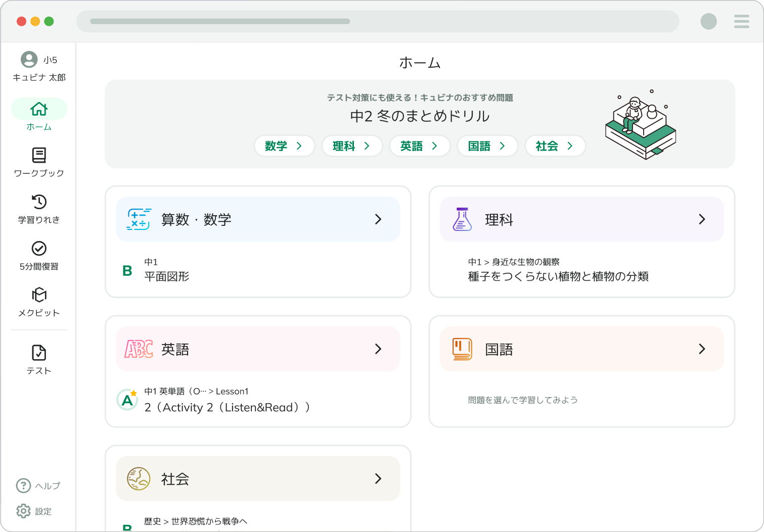764x532 pixels.
Task: Click the ヘルプ question mark icon
Action: tap(23, 486)
